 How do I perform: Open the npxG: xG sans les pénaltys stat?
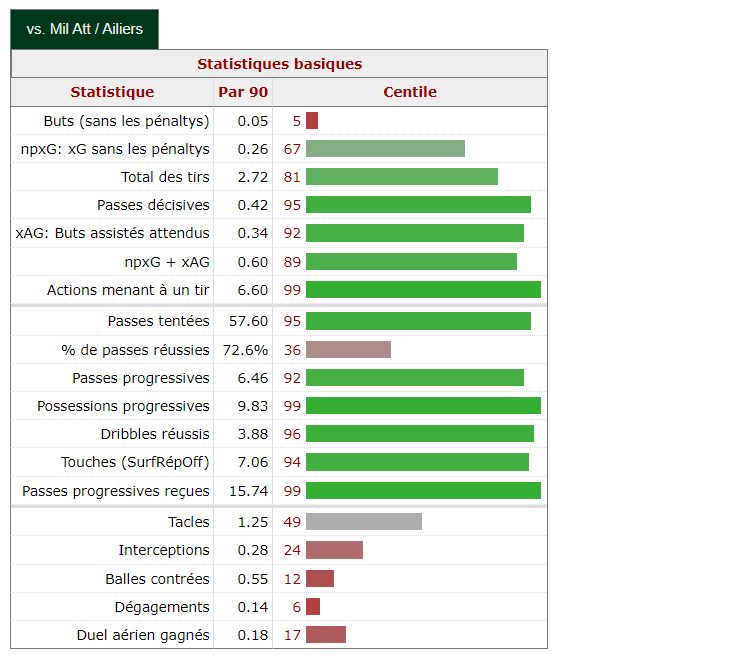[115, 149]
